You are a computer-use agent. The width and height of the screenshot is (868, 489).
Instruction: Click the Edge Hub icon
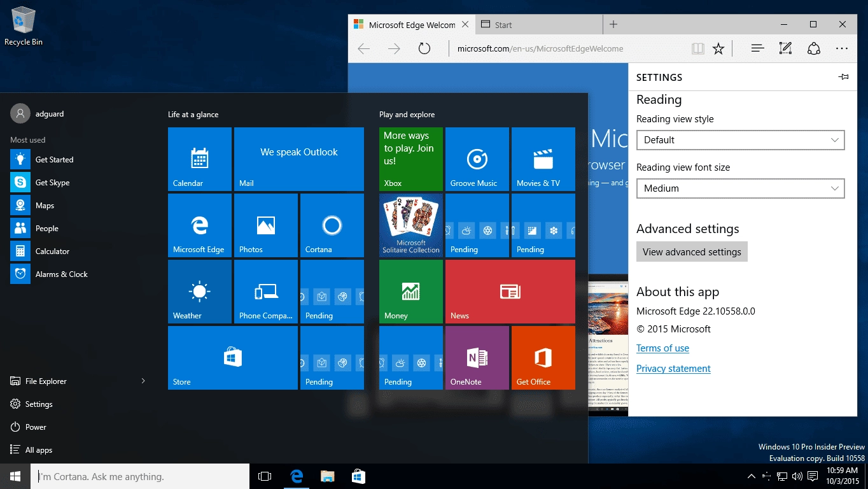[x=757, y=48]
